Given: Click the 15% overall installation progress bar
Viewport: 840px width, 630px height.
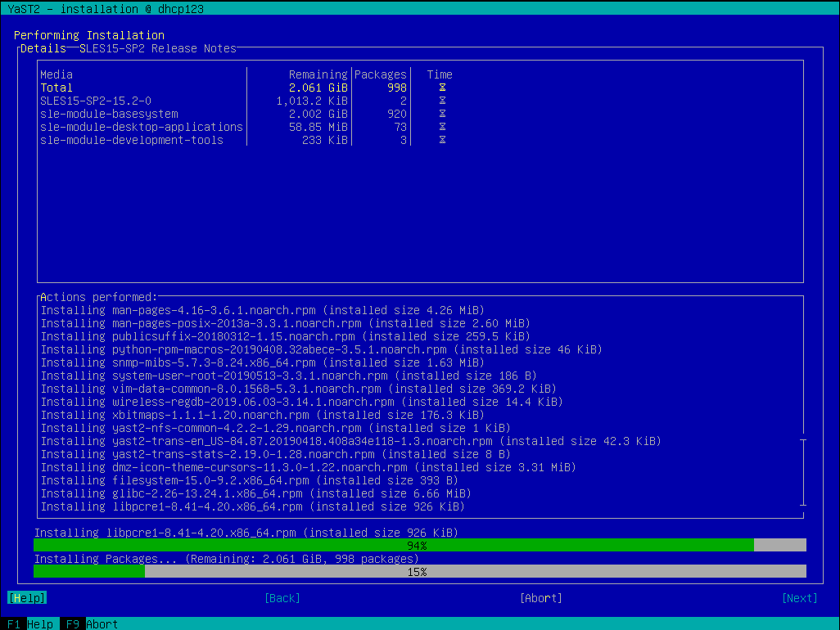Looking at the screenshot, I should (419, 571).
